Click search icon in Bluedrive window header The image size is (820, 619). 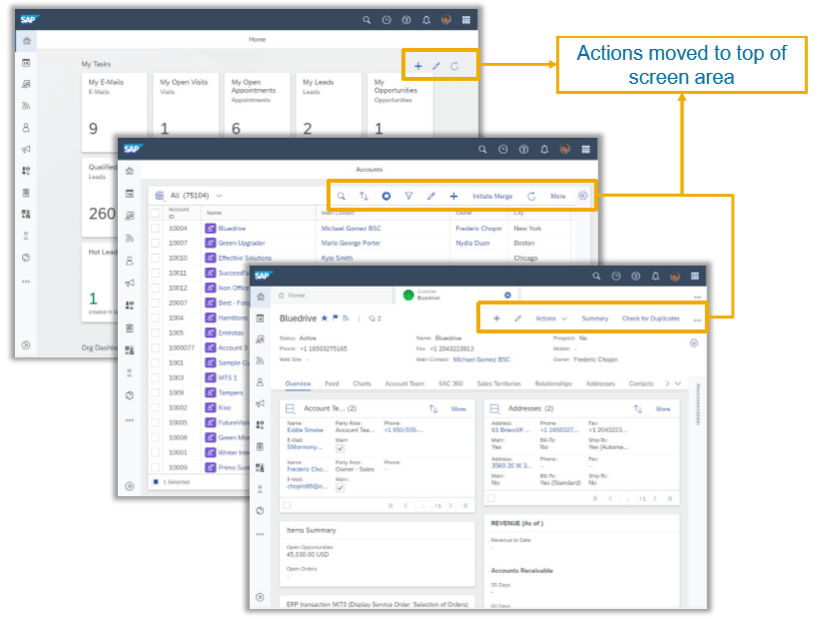(x=596, y=276)
